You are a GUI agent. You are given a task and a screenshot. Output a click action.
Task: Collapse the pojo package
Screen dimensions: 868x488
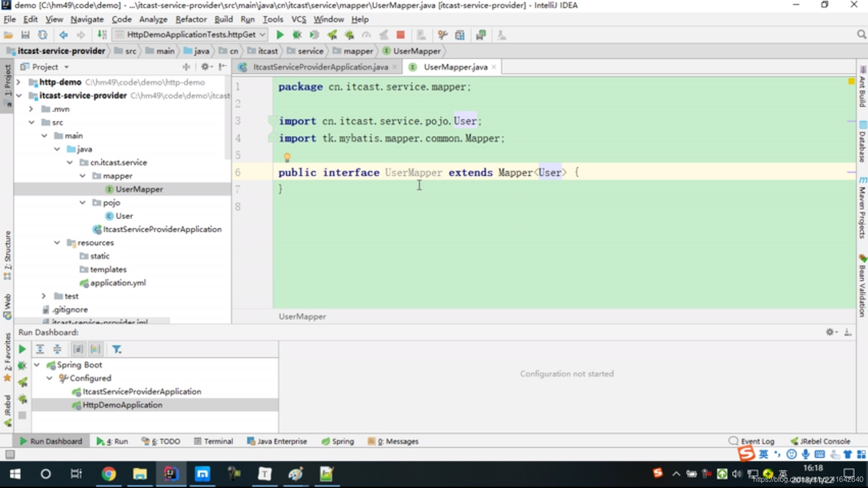pos(82,202)
